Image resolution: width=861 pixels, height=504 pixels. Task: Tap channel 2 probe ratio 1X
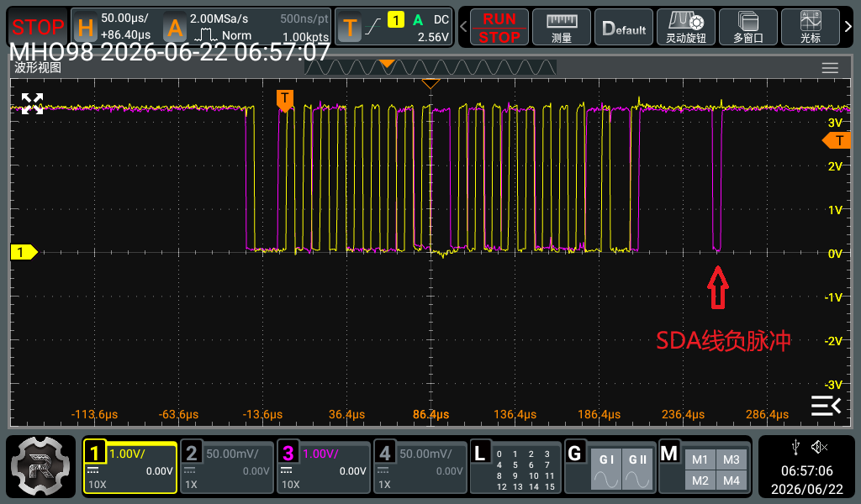191,484
